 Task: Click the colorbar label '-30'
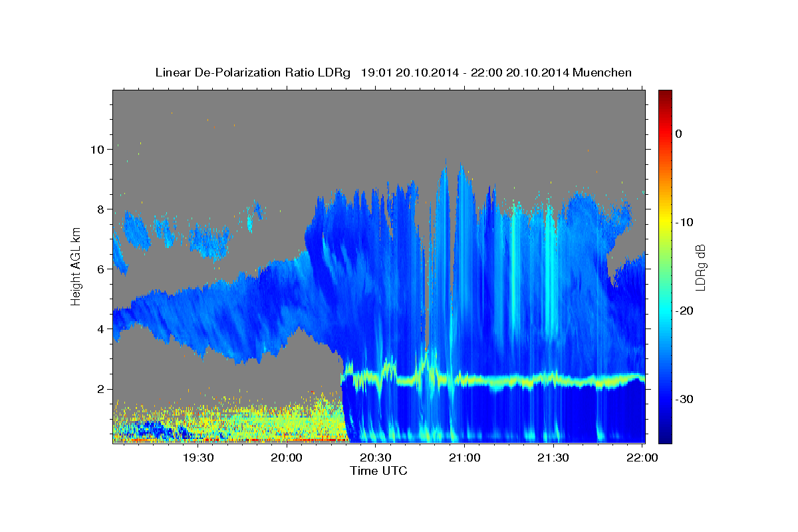(x=685, y=399)
